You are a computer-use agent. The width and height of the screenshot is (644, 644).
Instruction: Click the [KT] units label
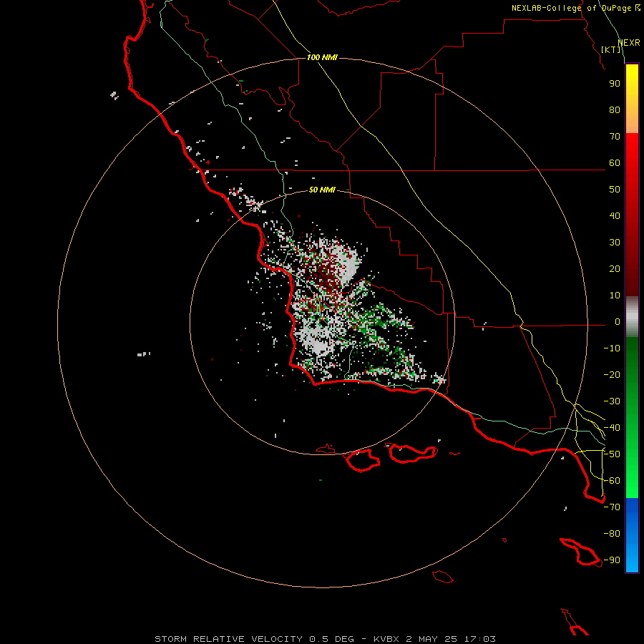[611, 49]
